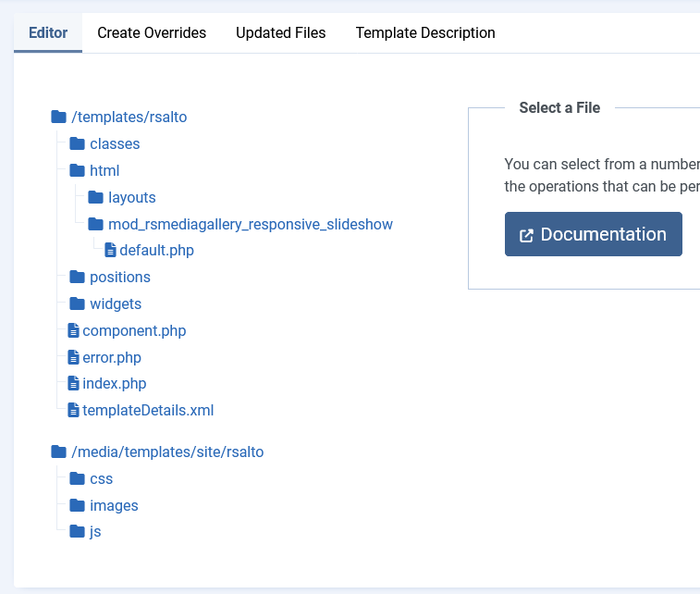
Task: Click the positions folder icon
Action: point(78,277)
